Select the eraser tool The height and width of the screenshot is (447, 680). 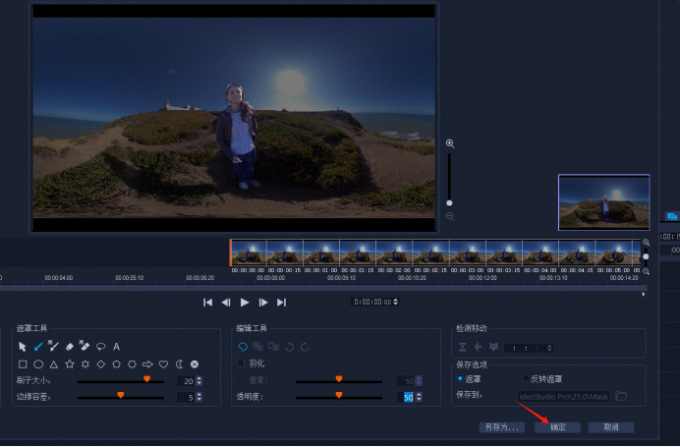point(69,346)
